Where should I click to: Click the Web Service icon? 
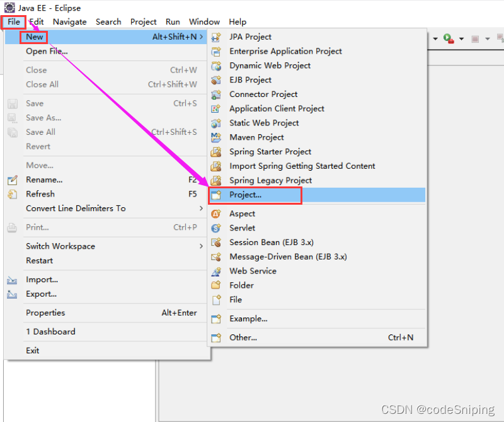[x=216, y=271]
